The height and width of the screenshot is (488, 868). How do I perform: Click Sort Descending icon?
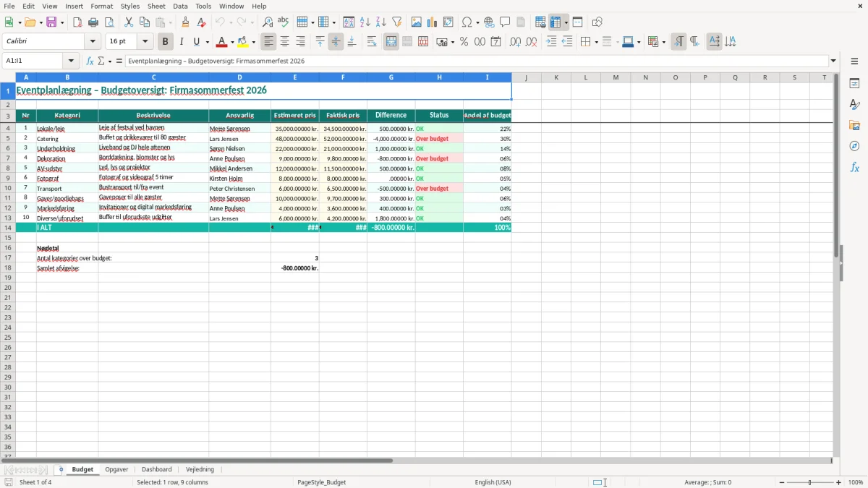(x=381, y=22)
